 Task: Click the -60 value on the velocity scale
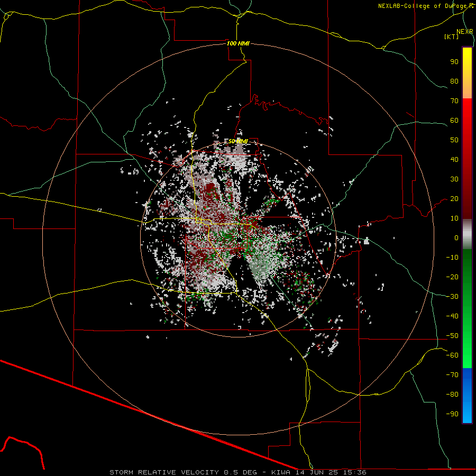(x=452, y=355)
